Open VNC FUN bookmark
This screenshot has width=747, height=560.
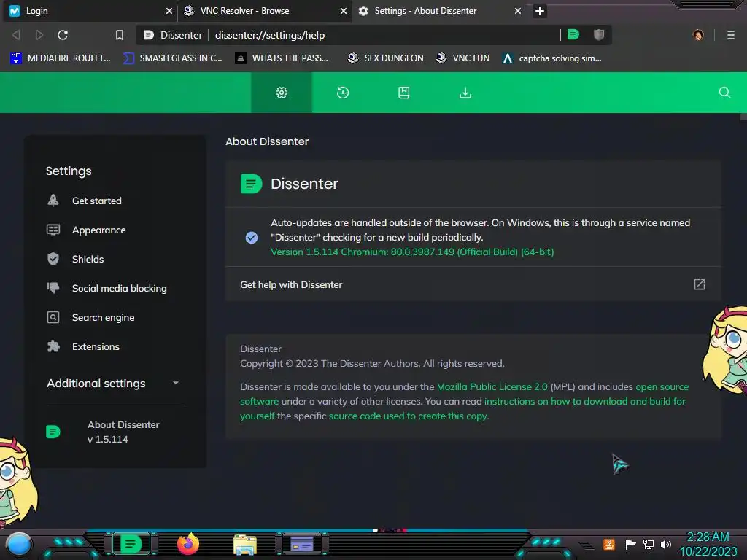click(463, 58)
